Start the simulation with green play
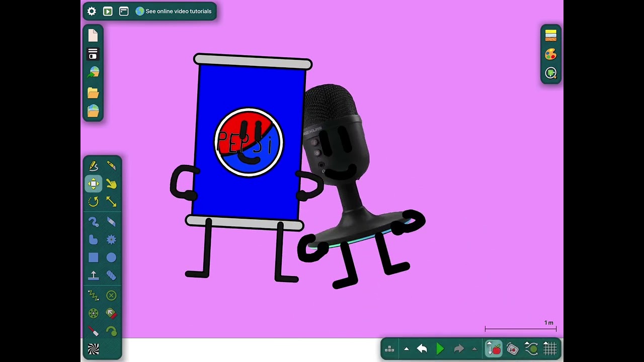 [x=440, y=349]
